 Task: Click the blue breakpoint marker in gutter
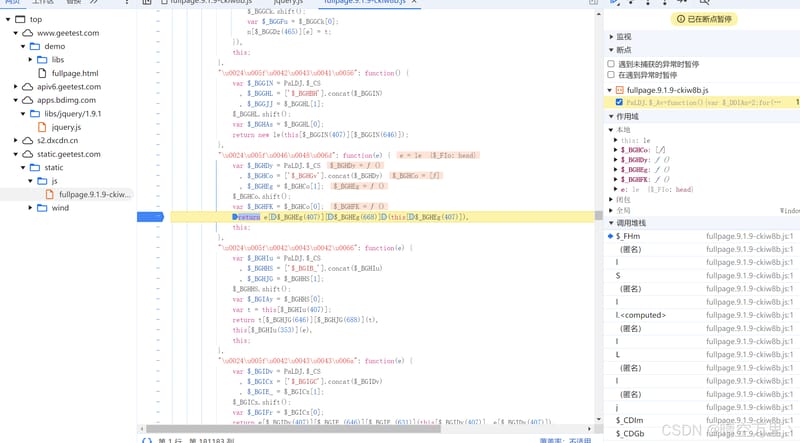[151, 217]
